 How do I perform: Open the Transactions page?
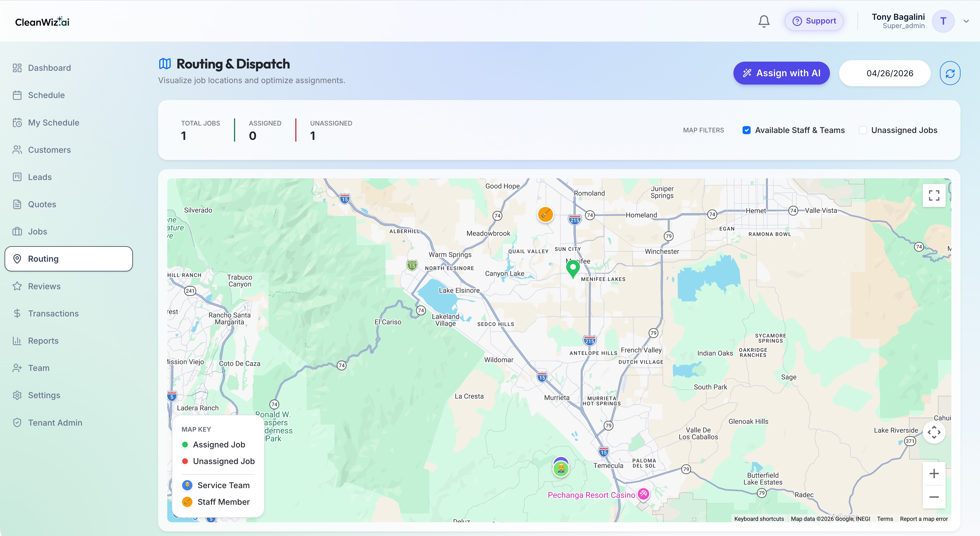(x=68, y=313)
